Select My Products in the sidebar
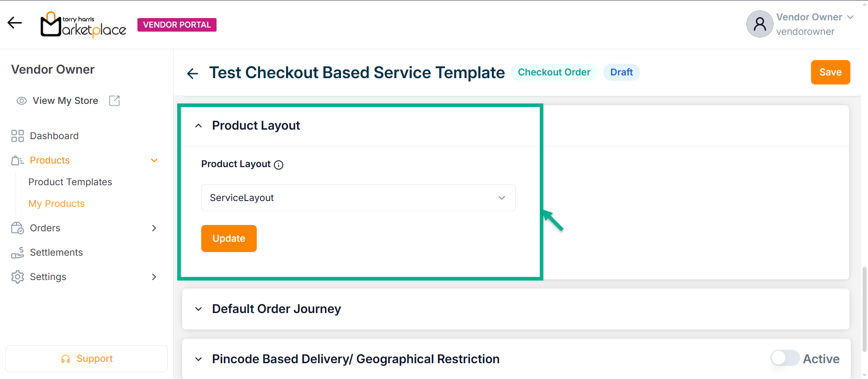Viewport: 868px width, 379px height. point(57,204)
